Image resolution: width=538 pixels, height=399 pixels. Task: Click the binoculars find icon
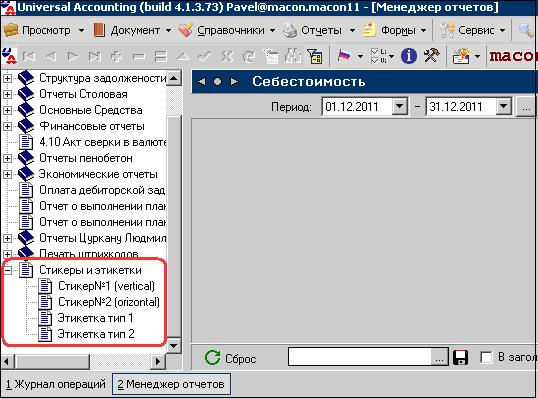point(293,56)
